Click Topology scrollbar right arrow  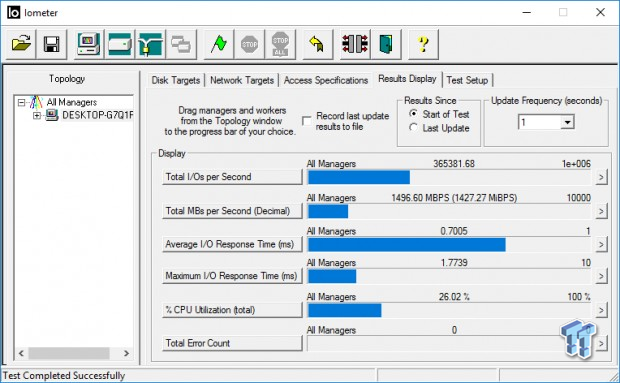[x=127, y=353]
